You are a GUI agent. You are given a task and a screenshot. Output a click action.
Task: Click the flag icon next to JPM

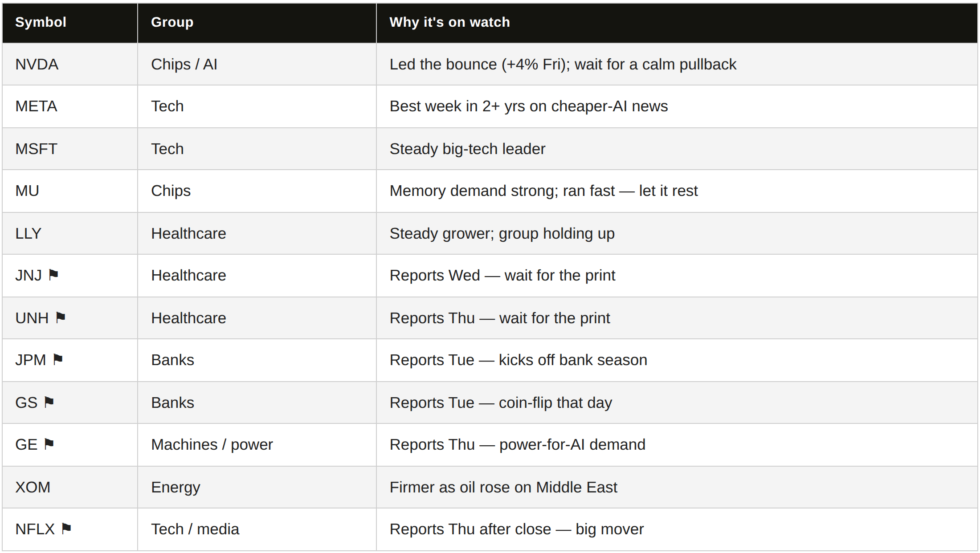(58, 360)
